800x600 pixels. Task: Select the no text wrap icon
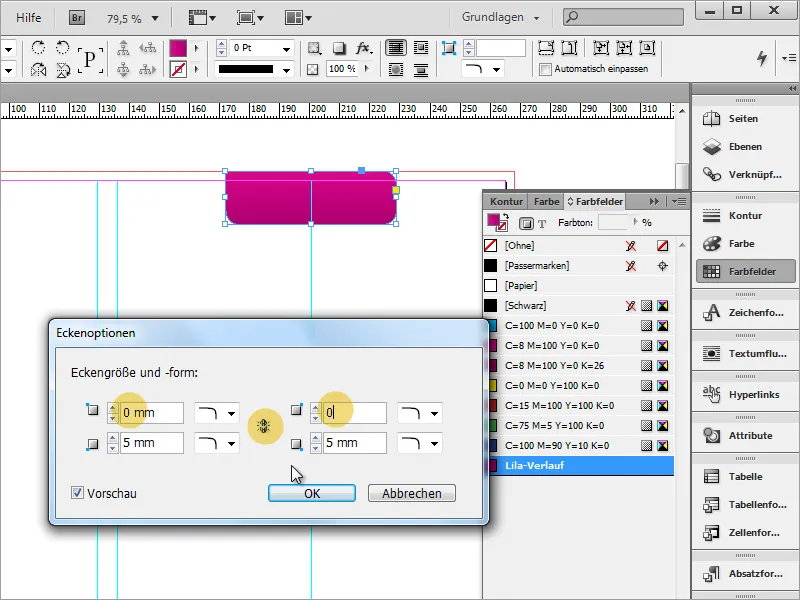click(x=396, y=48)
